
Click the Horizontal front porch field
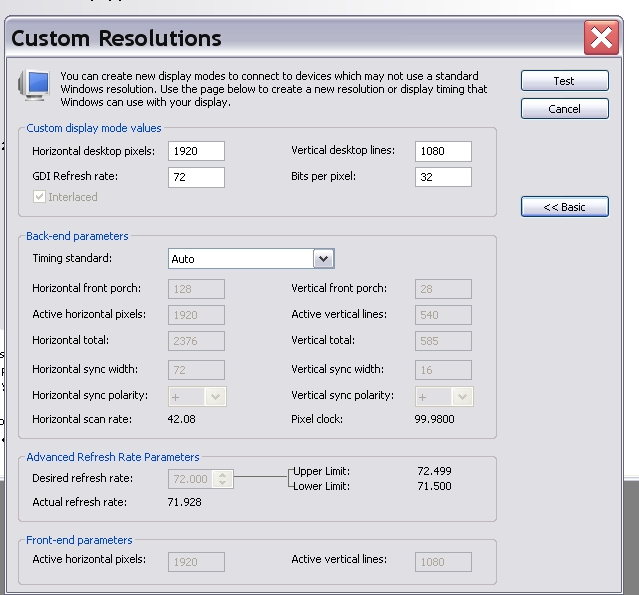tap(196, 289)
